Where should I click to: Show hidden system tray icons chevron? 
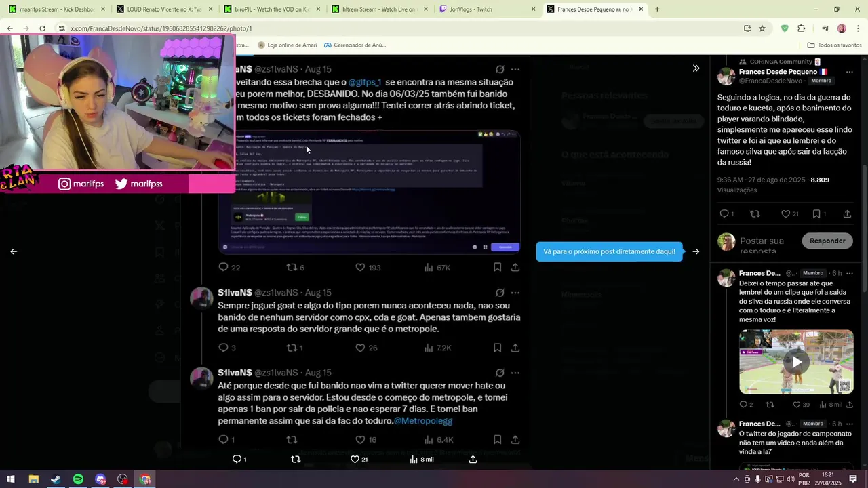pos(736,479)
